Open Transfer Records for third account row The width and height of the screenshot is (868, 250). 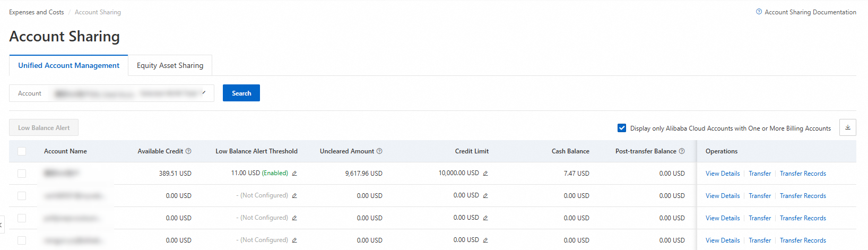pyautogui.click(x=803, y=218)
